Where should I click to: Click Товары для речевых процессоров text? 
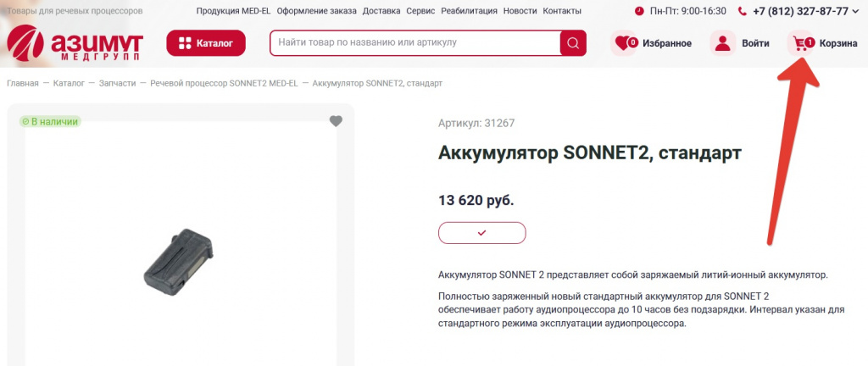75,11
